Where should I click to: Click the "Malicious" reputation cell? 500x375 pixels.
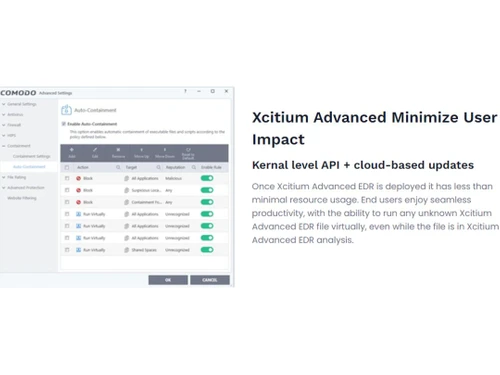[x=174, y=178]
